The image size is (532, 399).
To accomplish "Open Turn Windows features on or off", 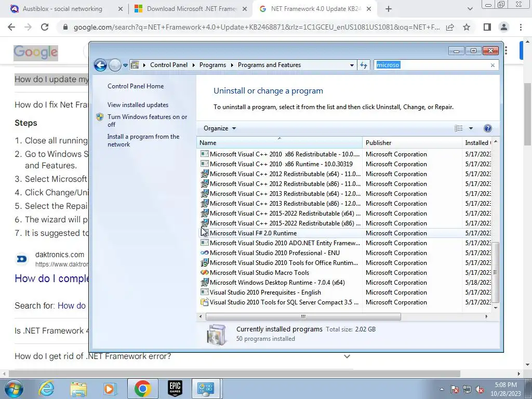I will (x=147, y=121).
